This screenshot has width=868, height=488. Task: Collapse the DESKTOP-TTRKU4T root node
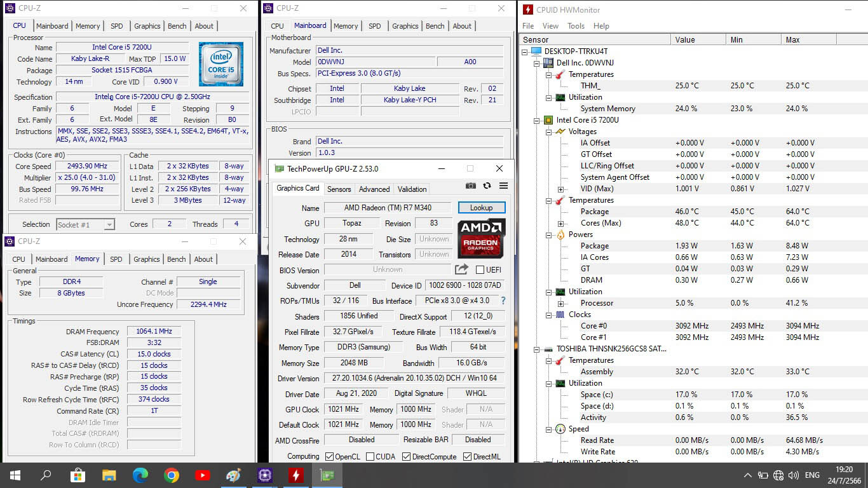(x=524, y=51)
